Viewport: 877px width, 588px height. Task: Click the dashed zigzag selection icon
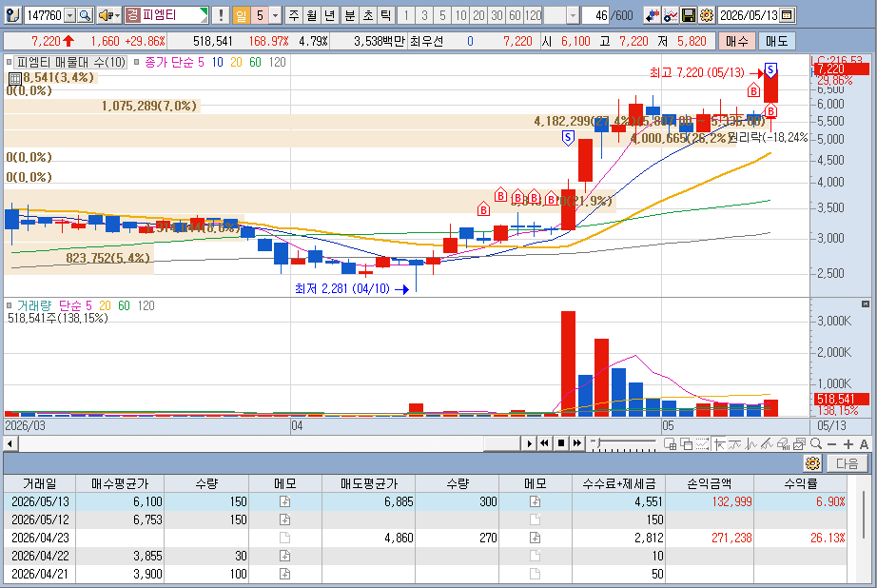point(702,443)
